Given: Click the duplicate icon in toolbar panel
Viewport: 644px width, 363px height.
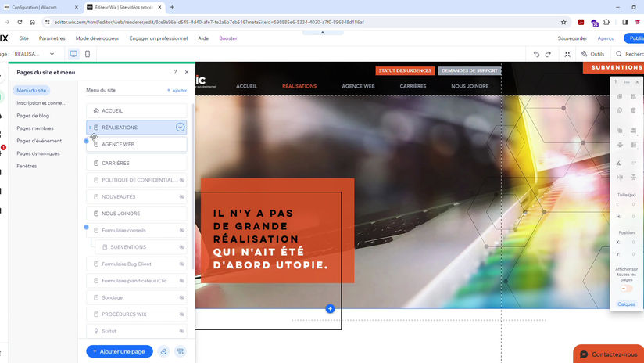Looking at the screenshot, I should [619, 110].
